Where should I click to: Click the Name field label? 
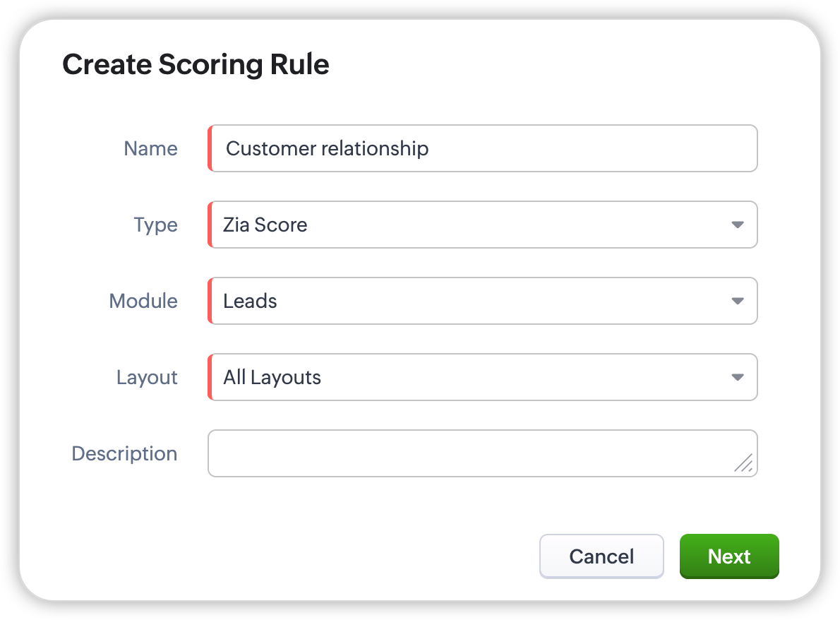point(150,149)
